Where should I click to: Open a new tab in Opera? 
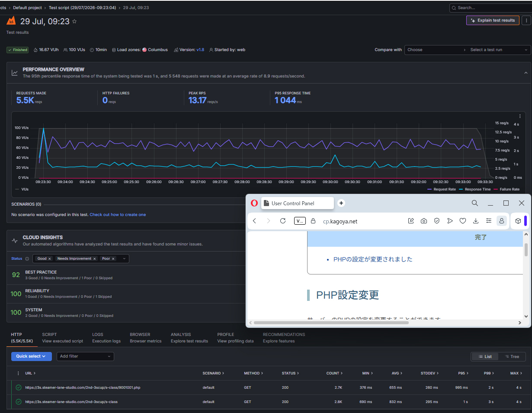[x=341, y=203]
